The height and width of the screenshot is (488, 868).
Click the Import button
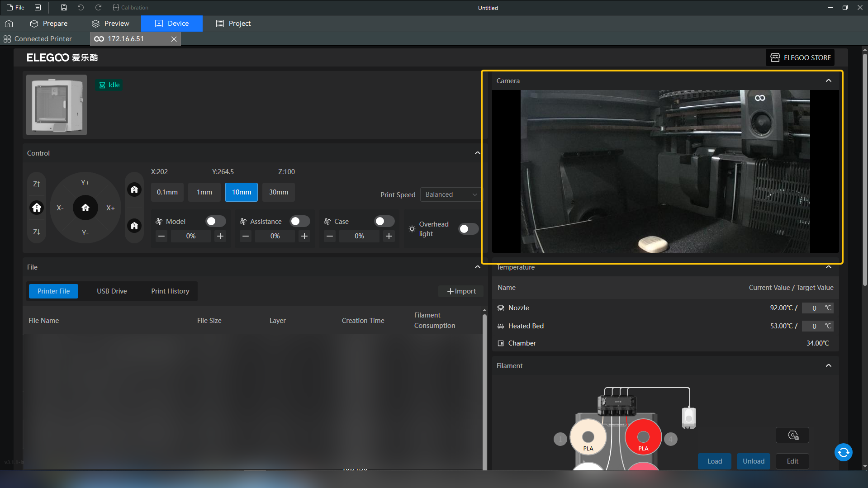461,291
